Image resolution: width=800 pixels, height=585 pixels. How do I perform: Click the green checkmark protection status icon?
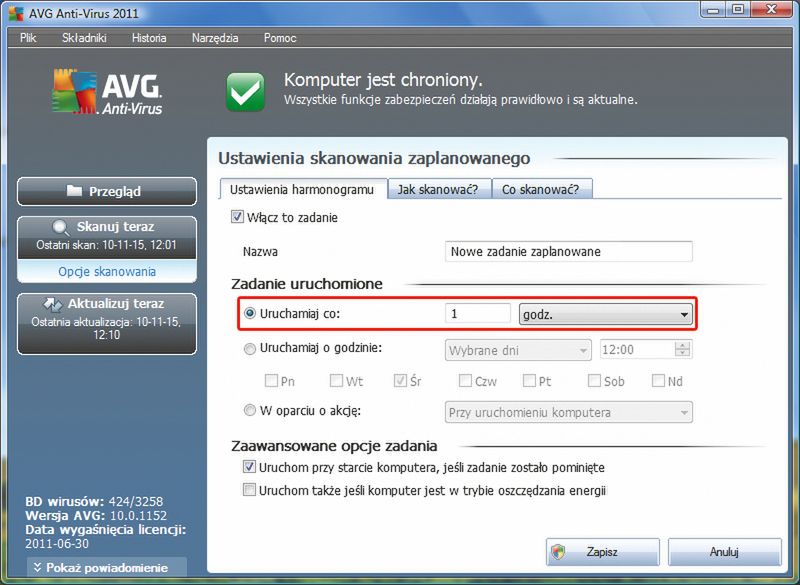pos(245,92)
